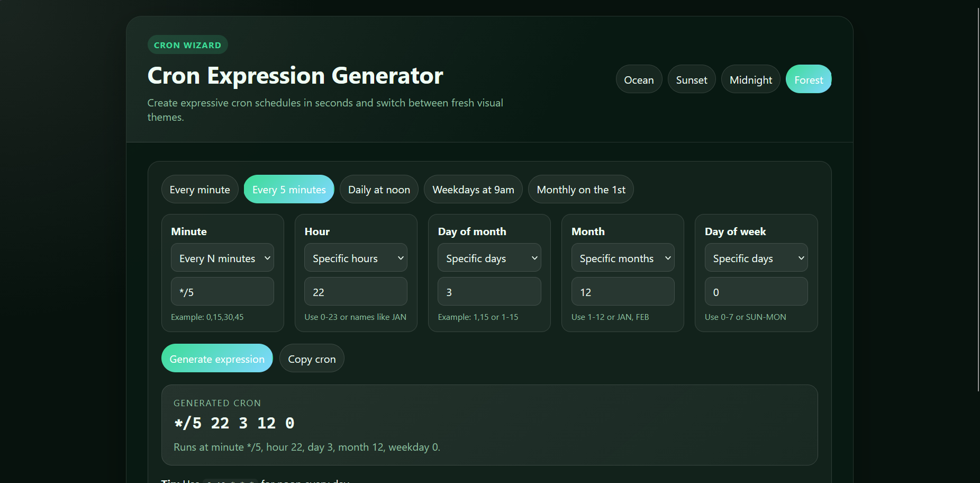
Task: Click the generated cron text */5 22 3 12 0
Action: 234,423
